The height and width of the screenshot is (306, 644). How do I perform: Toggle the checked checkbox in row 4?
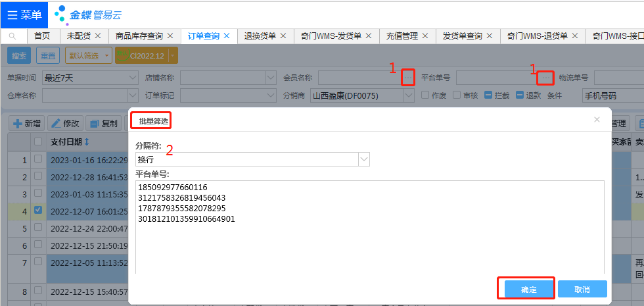38,211
